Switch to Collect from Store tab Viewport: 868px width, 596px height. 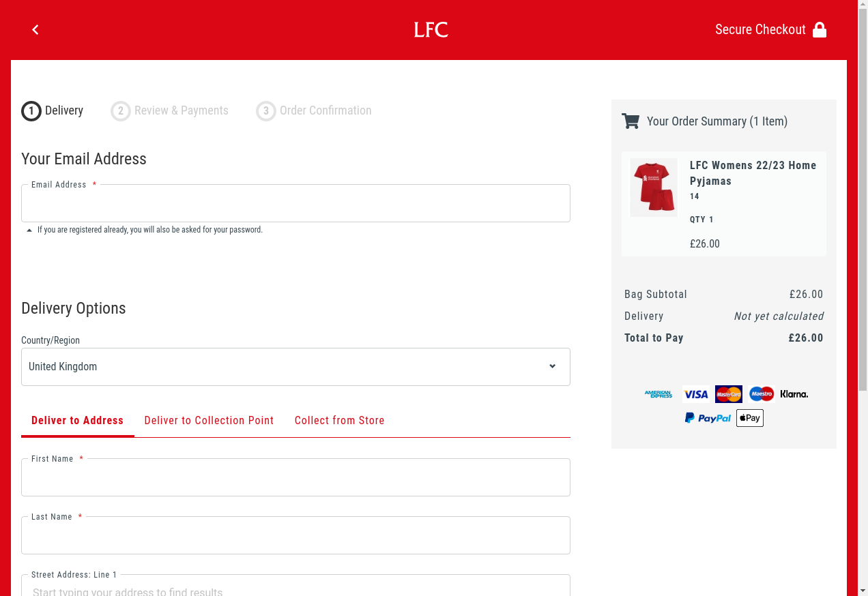coord(339,421)
